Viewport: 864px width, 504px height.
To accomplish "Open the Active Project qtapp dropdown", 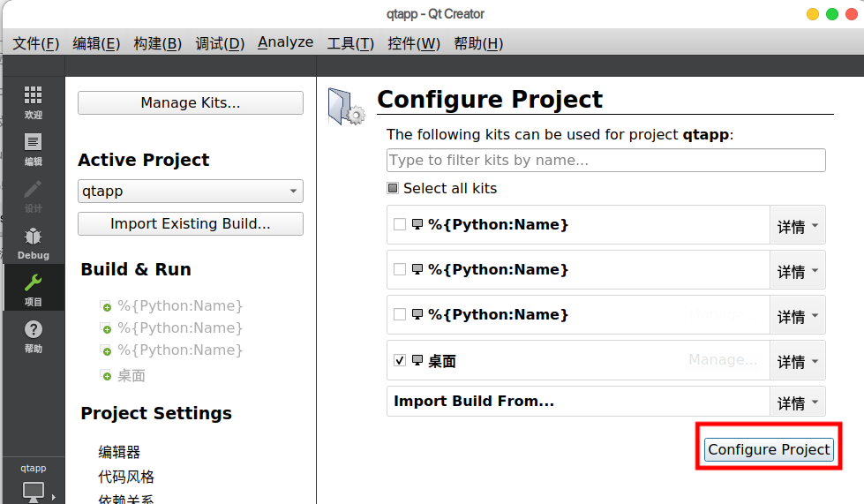I will tap(191, 191).
